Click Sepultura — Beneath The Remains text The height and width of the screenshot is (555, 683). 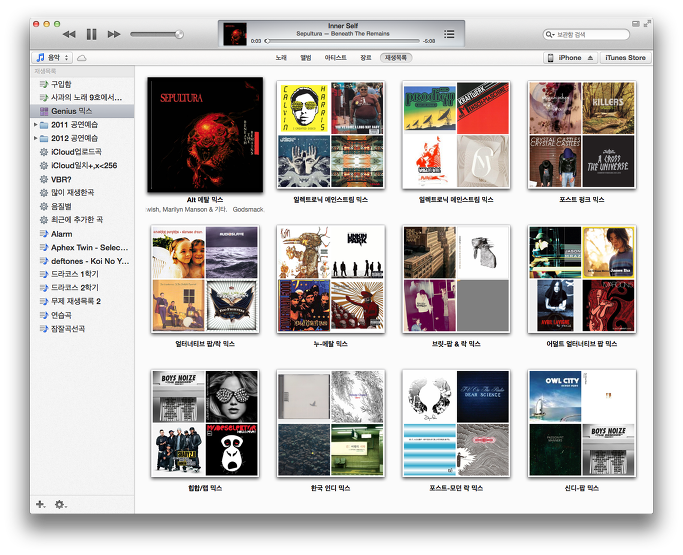pyautogui.click(x=343, y=34)
